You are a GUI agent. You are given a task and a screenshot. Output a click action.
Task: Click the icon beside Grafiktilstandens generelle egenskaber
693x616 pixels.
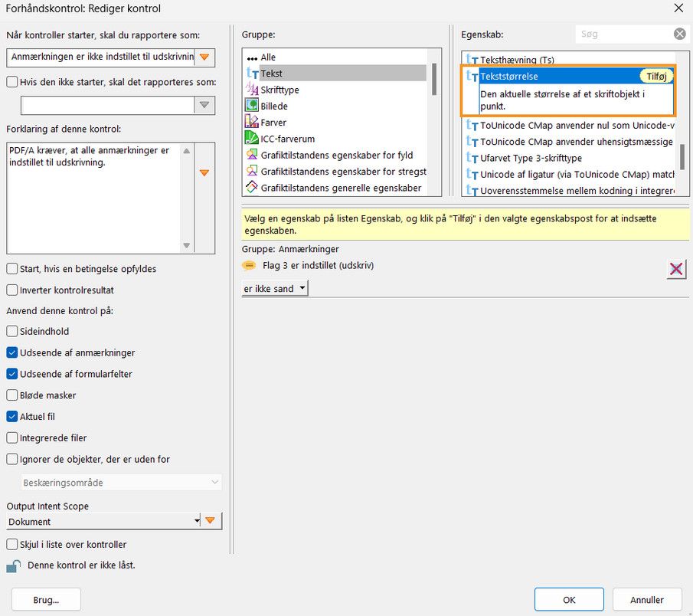[252, 188]
